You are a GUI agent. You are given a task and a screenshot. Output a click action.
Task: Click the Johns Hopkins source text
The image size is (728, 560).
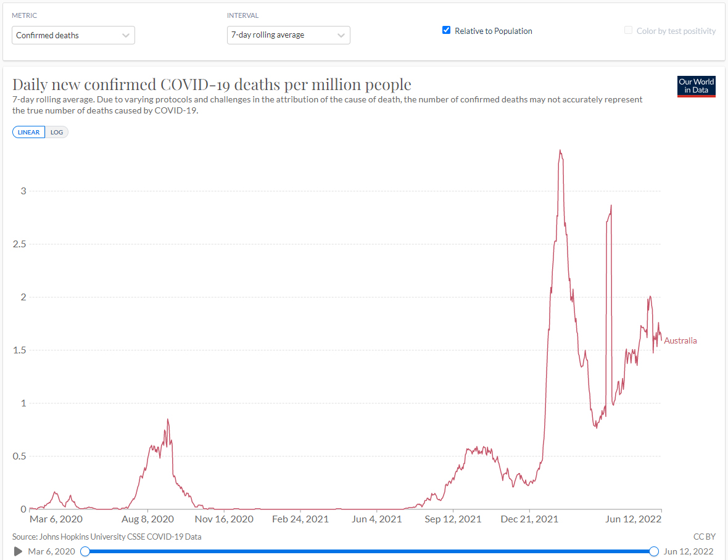pos(107,537)
